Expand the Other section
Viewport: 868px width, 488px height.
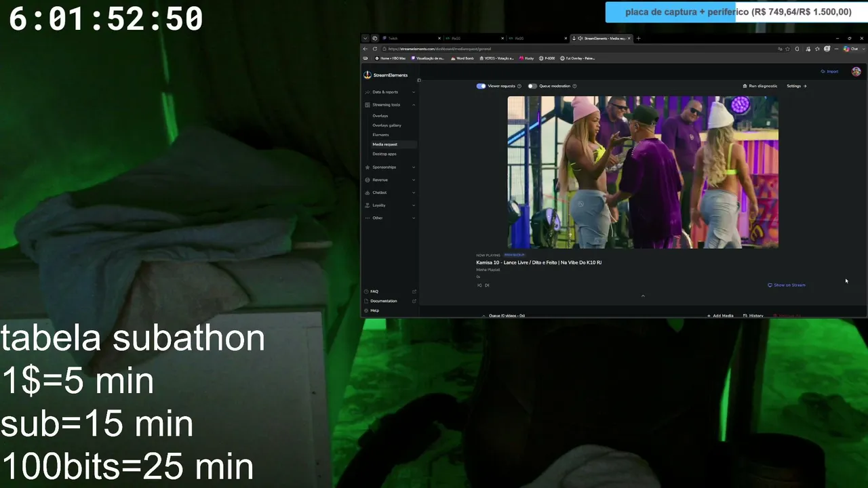pyautogui.click(x=414, y=218)
